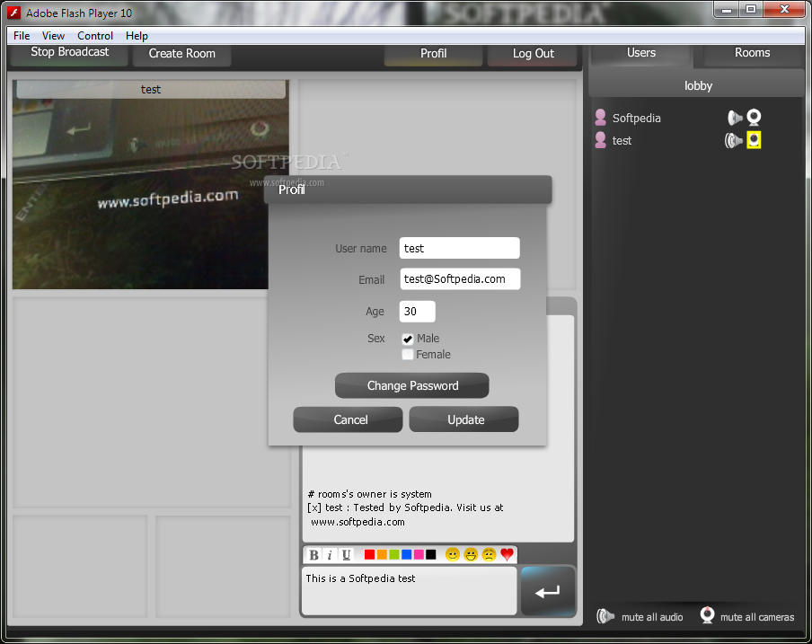Image resolution: width=812 pixels, height=644 pixels.
Task: Click the mute all cameras label
Action: pyautogui.click(x=757, y=617)
